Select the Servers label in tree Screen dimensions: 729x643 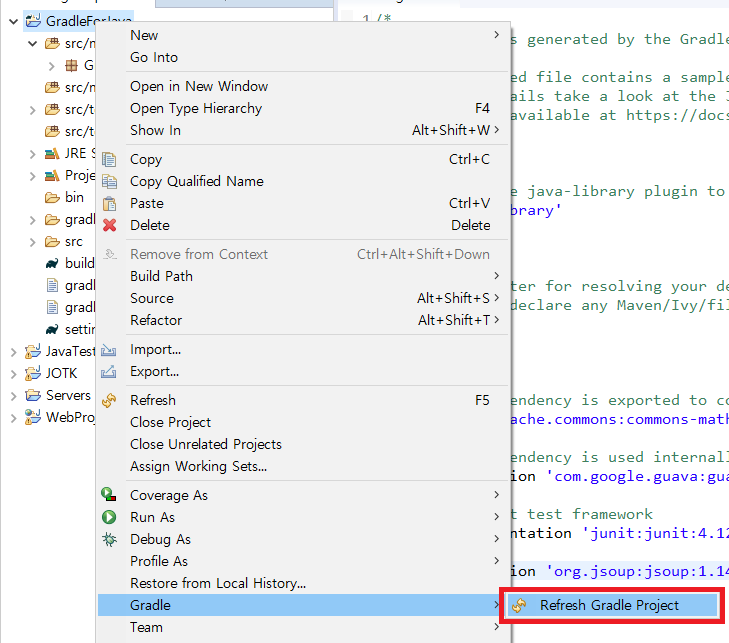click(68, 395)
